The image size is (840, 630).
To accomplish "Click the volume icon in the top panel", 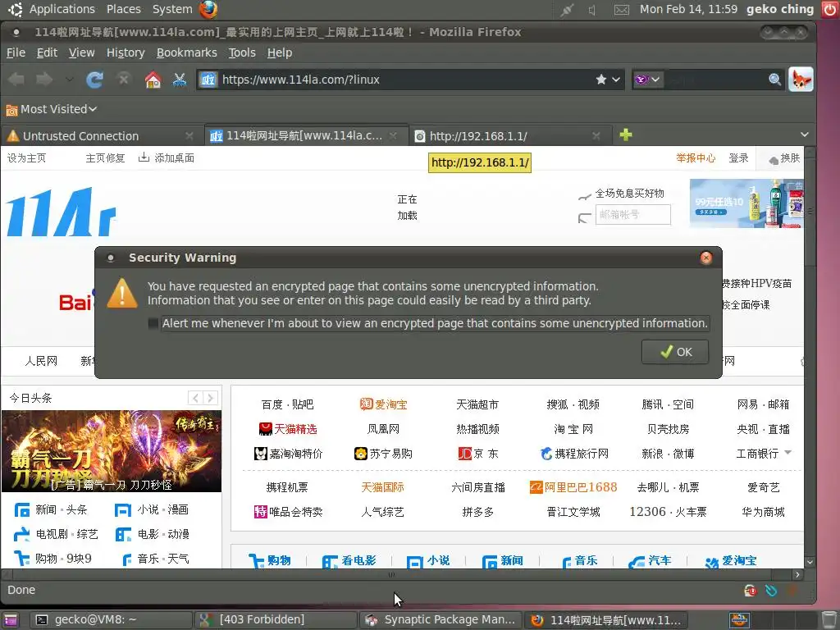I will click(x=592, y=10).
